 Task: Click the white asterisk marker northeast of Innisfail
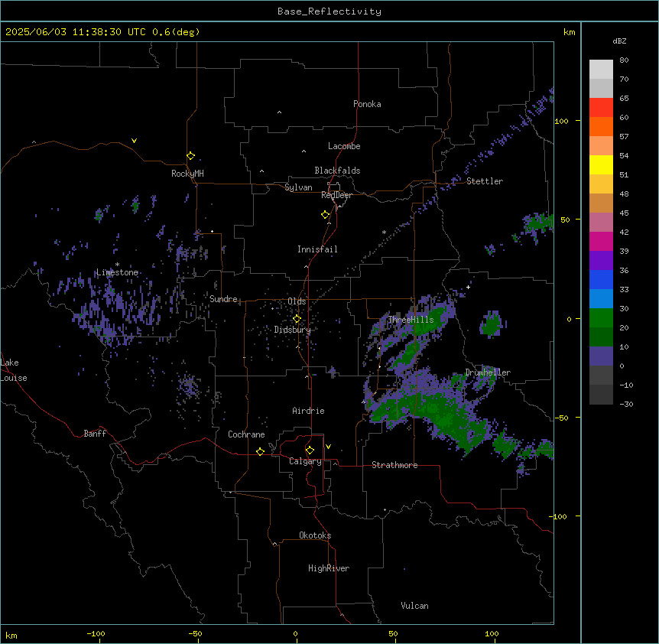click(x=384, y=232)
